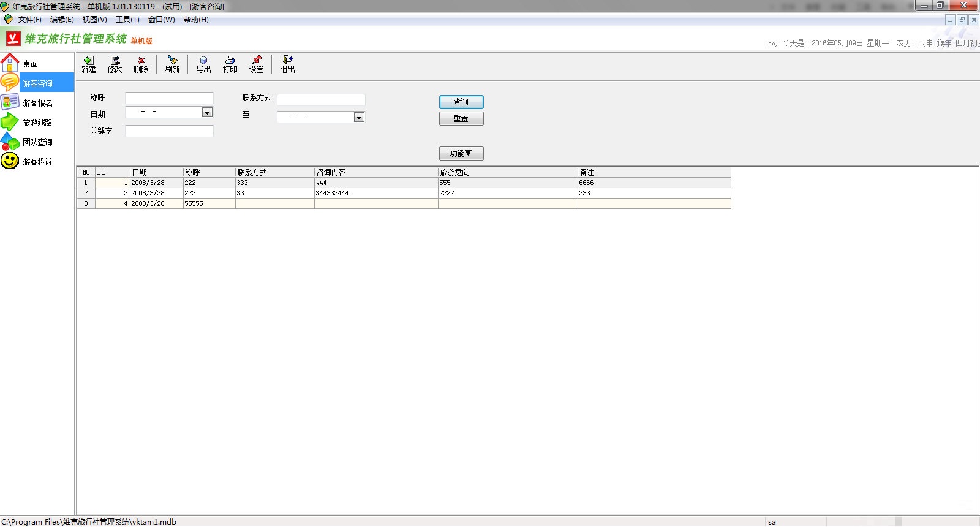This screenshot has height=527, width=980.
Task: Open the 日期 start date dropdown arrow
Action: pyautogui.click(x=207, y=113)
